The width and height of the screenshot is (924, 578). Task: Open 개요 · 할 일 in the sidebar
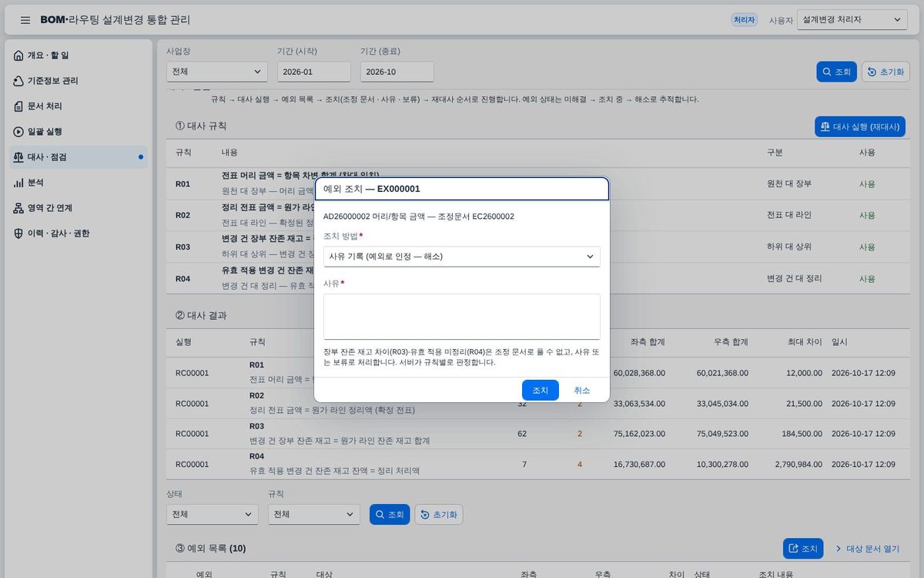click(79, 55)
